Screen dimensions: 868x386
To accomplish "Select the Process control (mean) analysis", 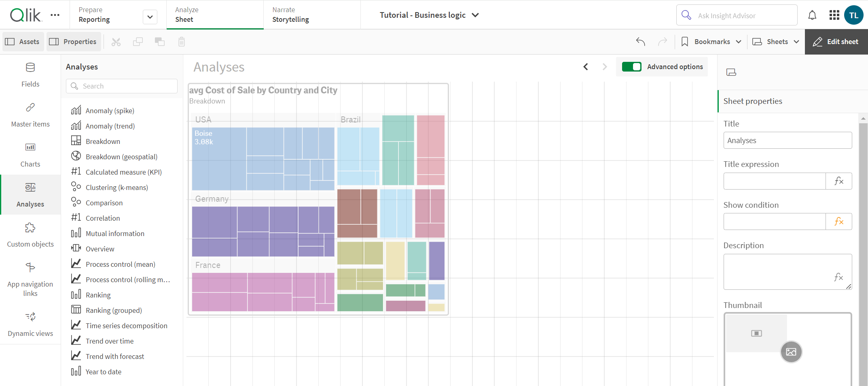I will click(121, 264).
